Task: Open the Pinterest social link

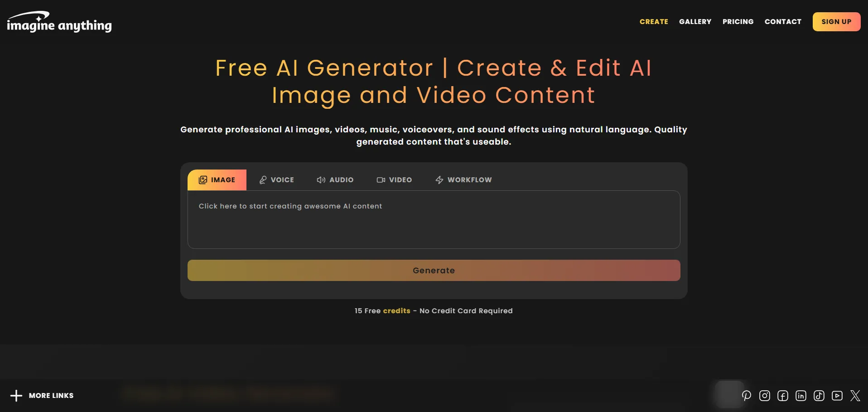Action: [x=746, y=396]
